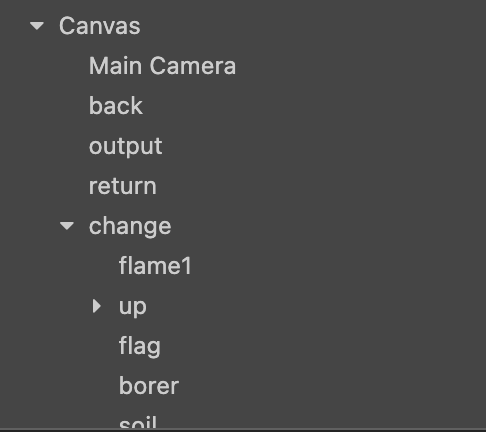Viewport: 486px width, 432px height.
Task: Select the up object label
Action: coord(133,307)
